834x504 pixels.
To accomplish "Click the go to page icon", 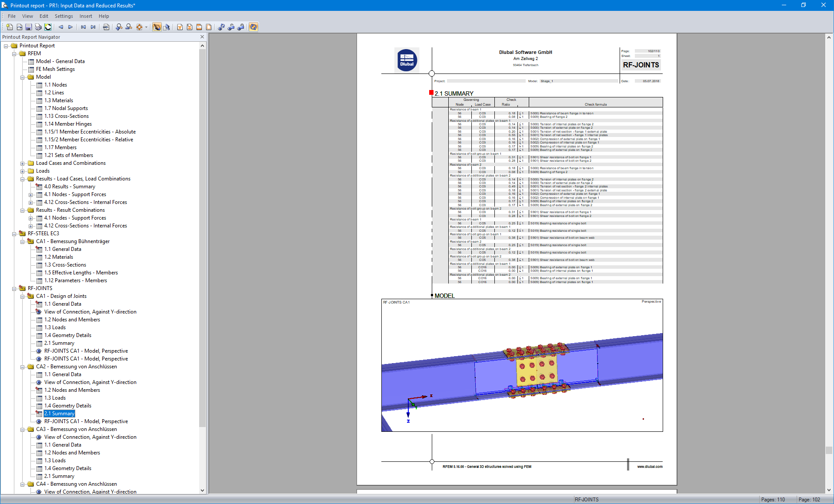I will [106, 27].
